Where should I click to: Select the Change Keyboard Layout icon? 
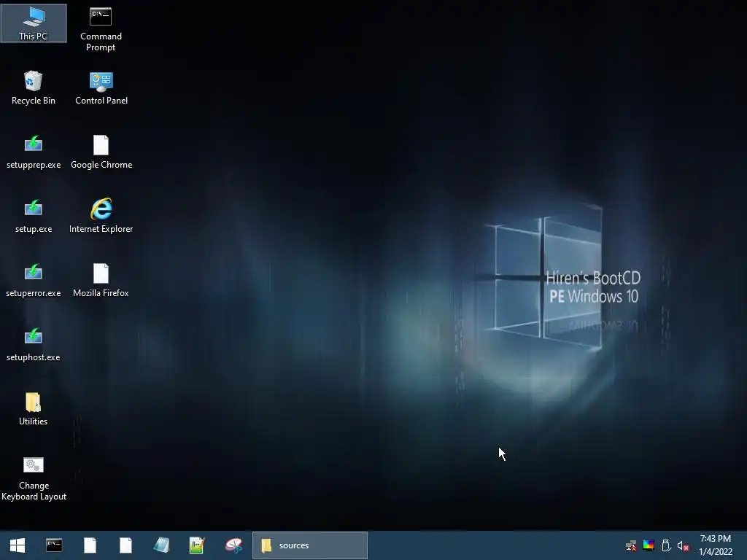(34, 479)
